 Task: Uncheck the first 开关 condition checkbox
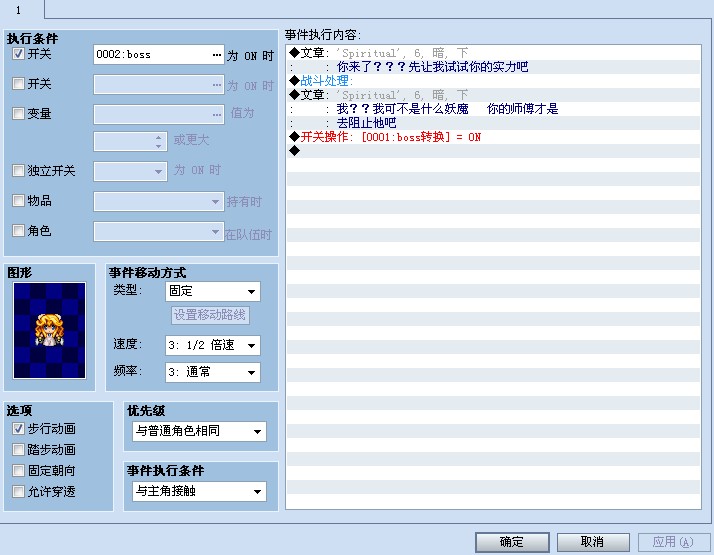coord(18,54)
